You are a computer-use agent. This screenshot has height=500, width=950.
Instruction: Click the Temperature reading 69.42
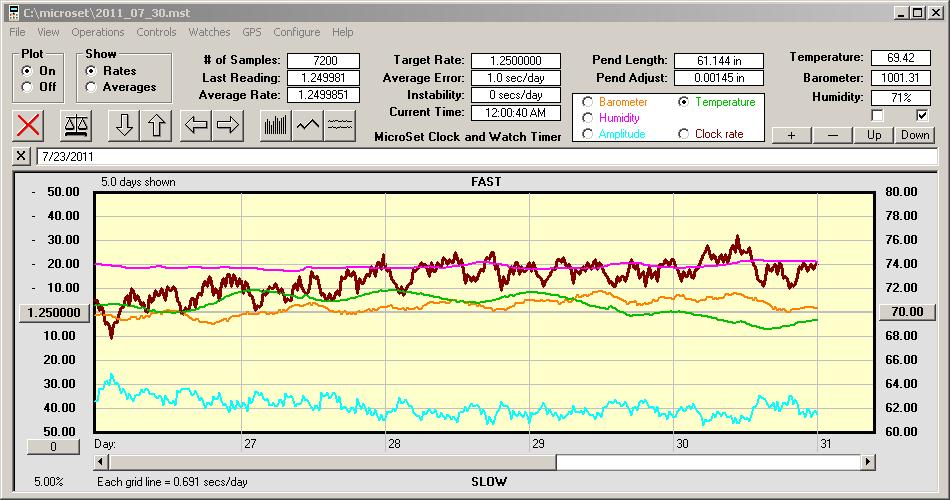[x=900, y=58]
